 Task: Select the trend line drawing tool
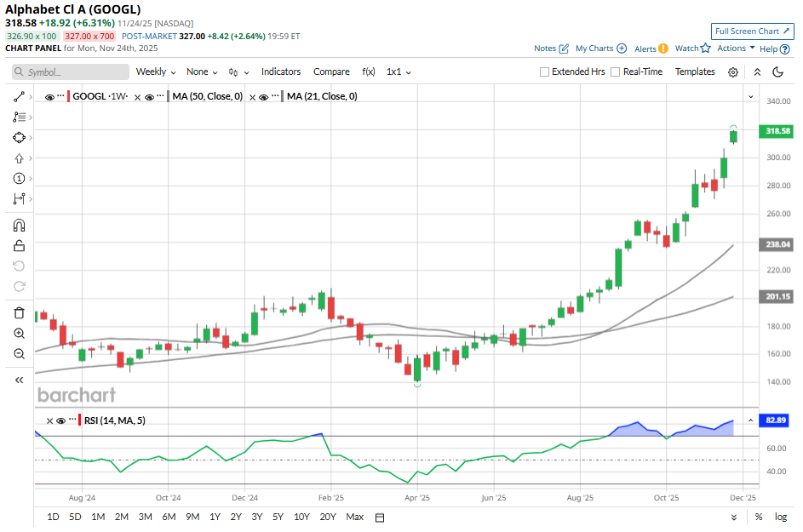click(19, 97)
